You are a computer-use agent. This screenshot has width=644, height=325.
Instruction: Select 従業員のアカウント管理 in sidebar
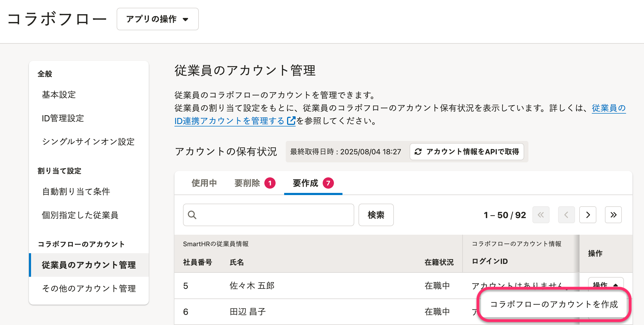coord(89,265)
